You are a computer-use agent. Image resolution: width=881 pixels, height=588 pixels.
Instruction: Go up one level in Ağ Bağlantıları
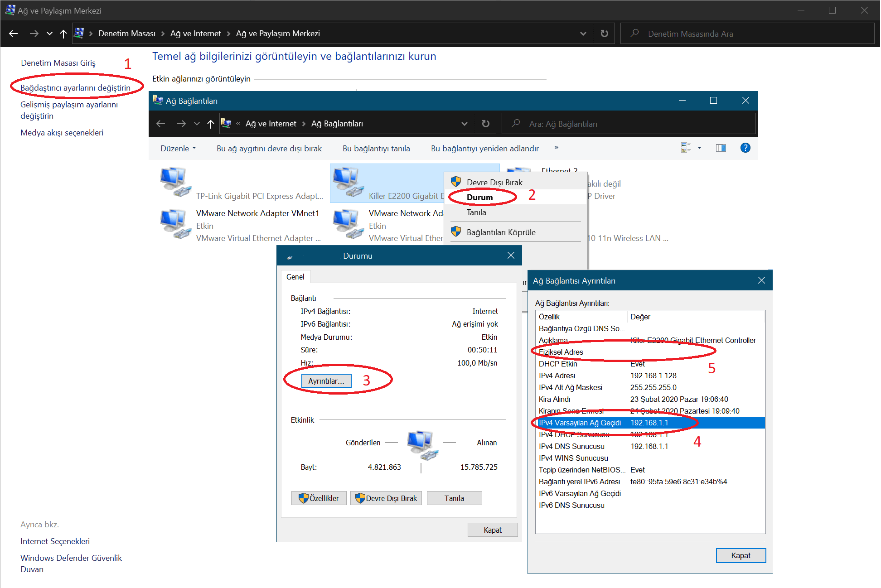[210, 124]
